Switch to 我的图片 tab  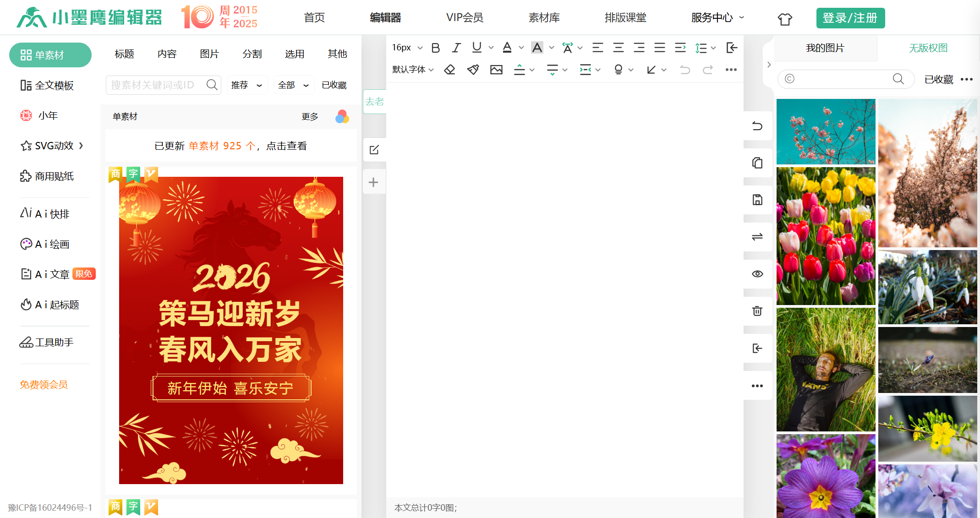825,48
